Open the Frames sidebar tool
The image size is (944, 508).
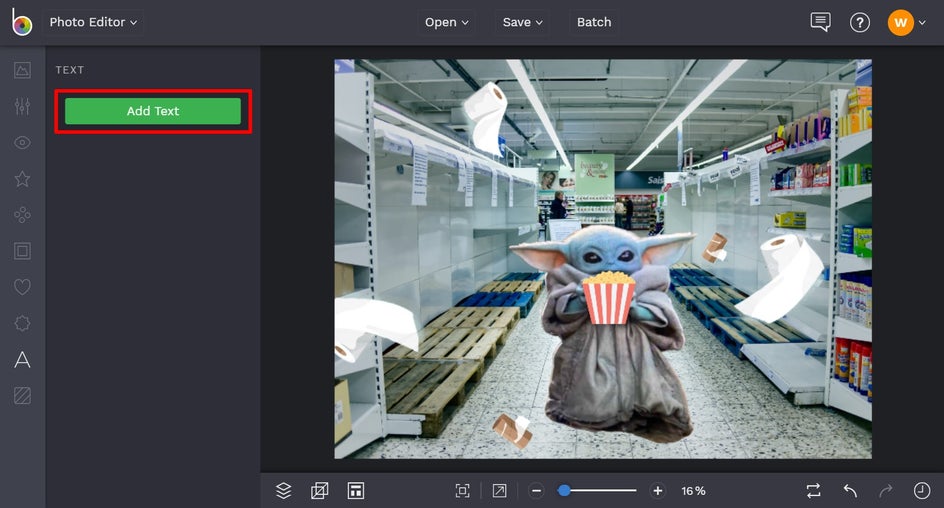(x=22, y=251)
